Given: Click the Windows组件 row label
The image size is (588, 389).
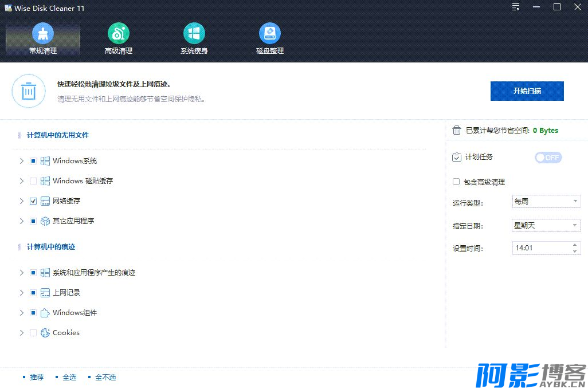Looking at the screenshot, I should click(75, 313).
